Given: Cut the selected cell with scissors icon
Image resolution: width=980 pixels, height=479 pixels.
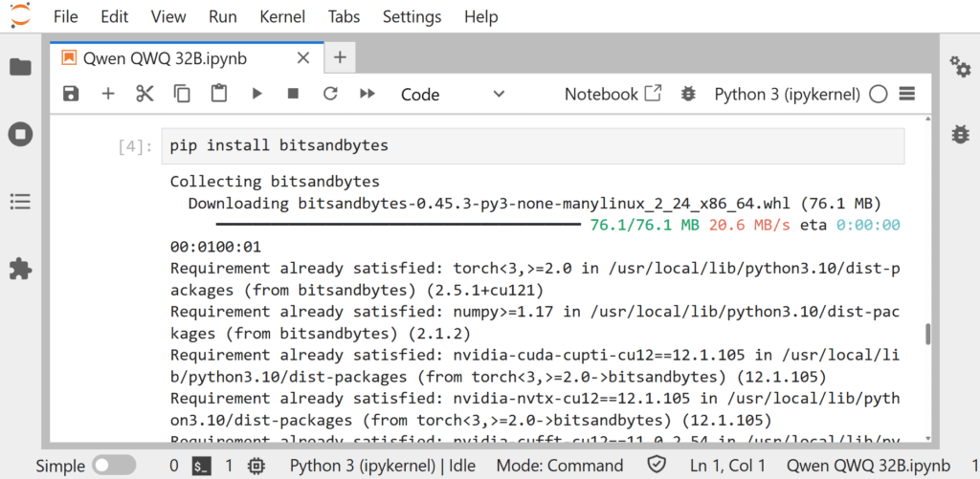Looking at the screenshot, I should [x=145, y=94].
